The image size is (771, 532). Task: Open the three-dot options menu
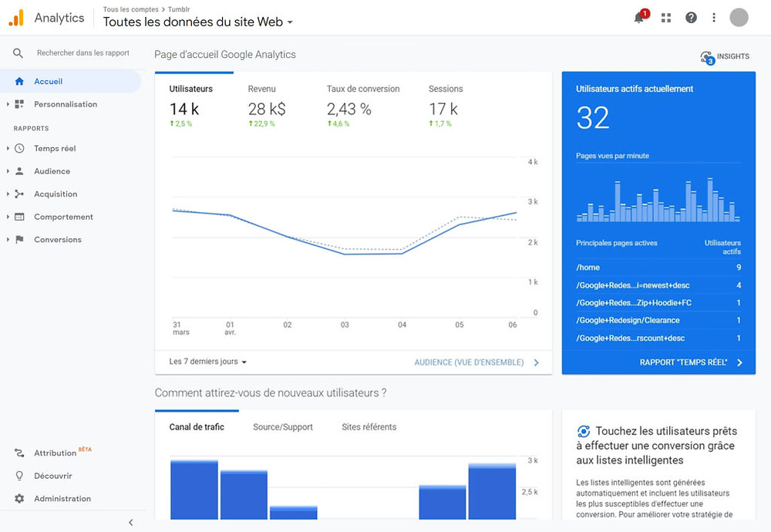coord(713,18)
